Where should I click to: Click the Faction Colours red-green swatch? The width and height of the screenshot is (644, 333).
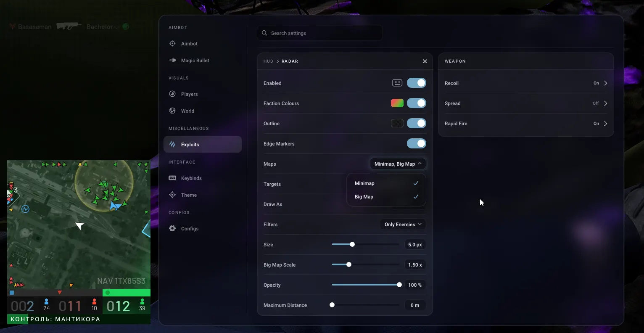click(x=397, y=103)
